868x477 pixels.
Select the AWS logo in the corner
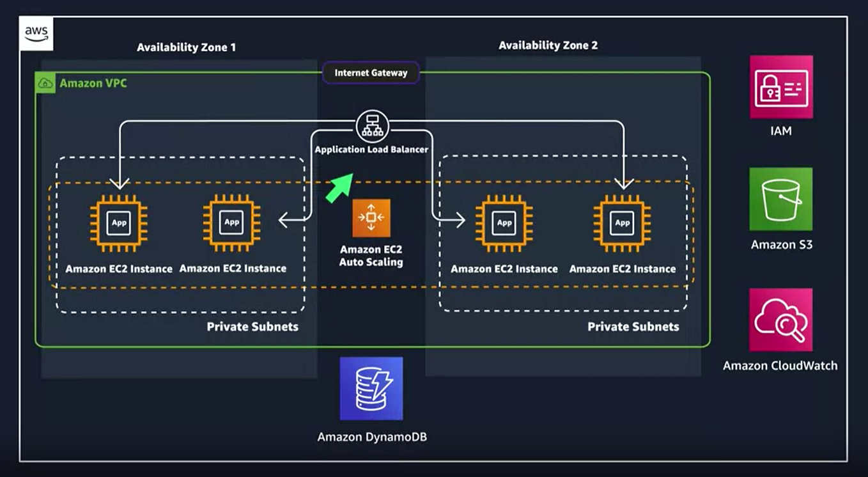[36, 33]
